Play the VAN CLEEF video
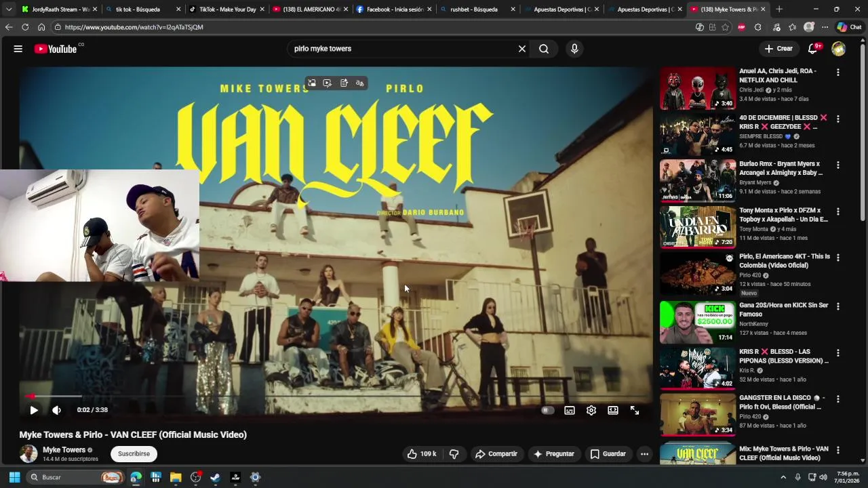This screenshot has width=868, height=488. (34, 410)
